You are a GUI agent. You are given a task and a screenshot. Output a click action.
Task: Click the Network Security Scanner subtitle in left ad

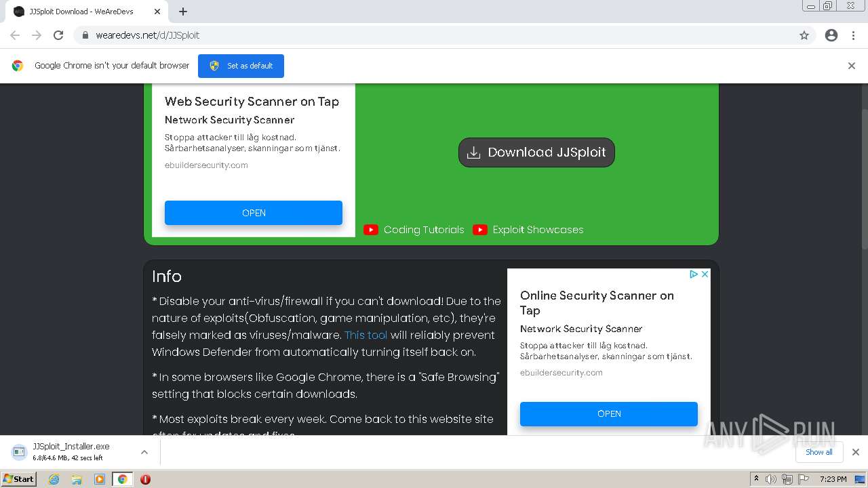pos(229,120)
